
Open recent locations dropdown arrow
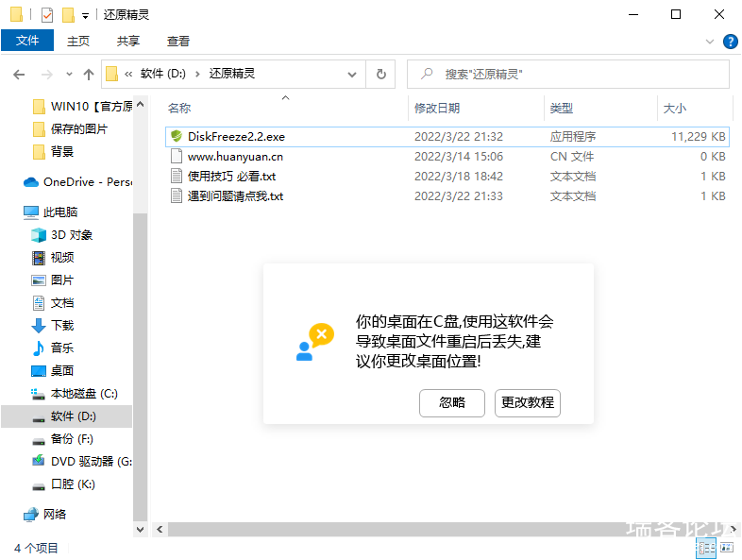[69, 74]
